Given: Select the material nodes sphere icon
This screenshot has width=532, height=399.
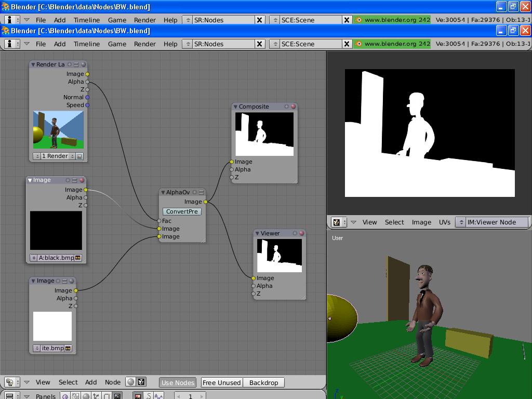Looking at the screenshot, I should click(130, 382).
